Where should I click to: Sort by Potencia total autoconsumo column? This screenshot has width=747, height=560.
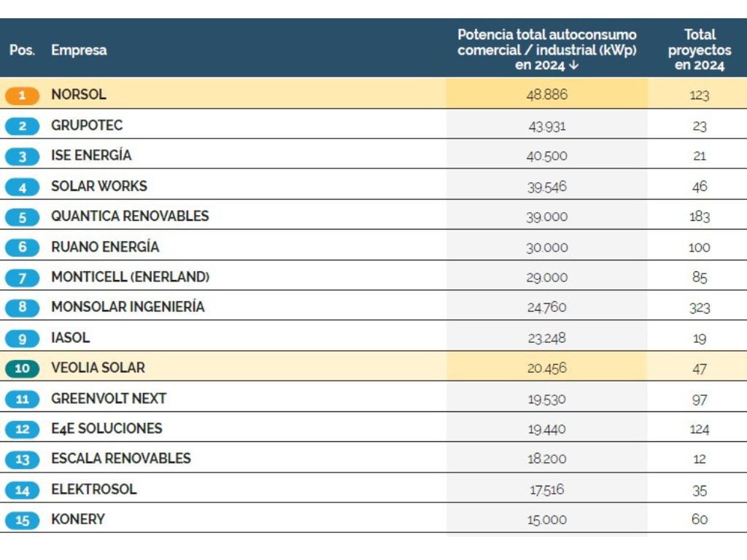[546, 50]
